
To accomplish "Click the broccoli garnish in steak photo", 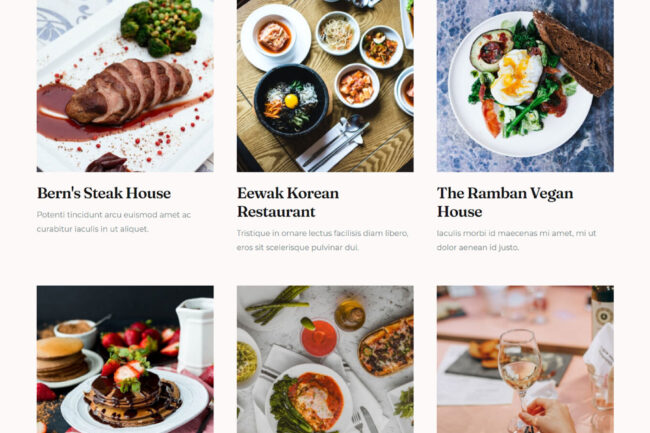I will click(x=160, y=27).
